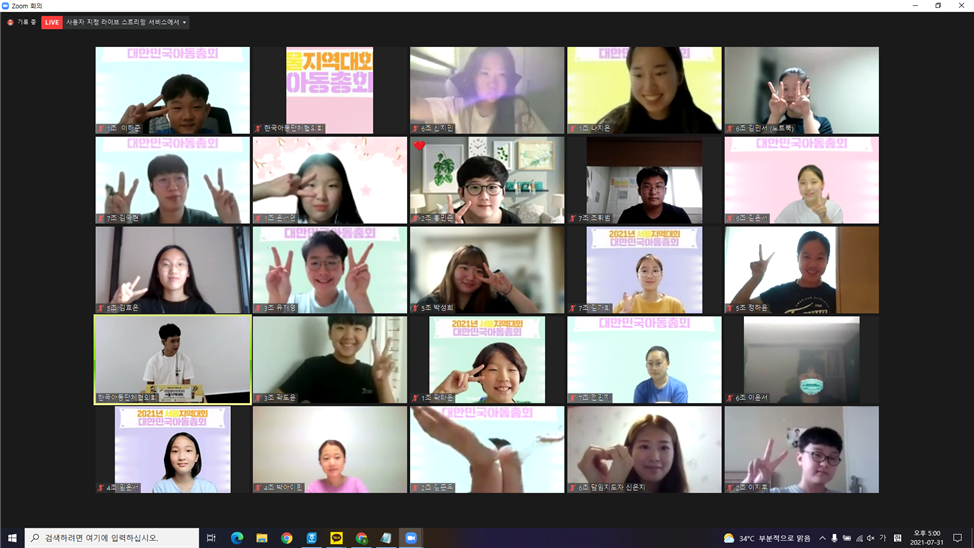The width and height of the screenshot is (974, 548).
Task: Select the video tile of the masked participant
Action: click(801, 360)
